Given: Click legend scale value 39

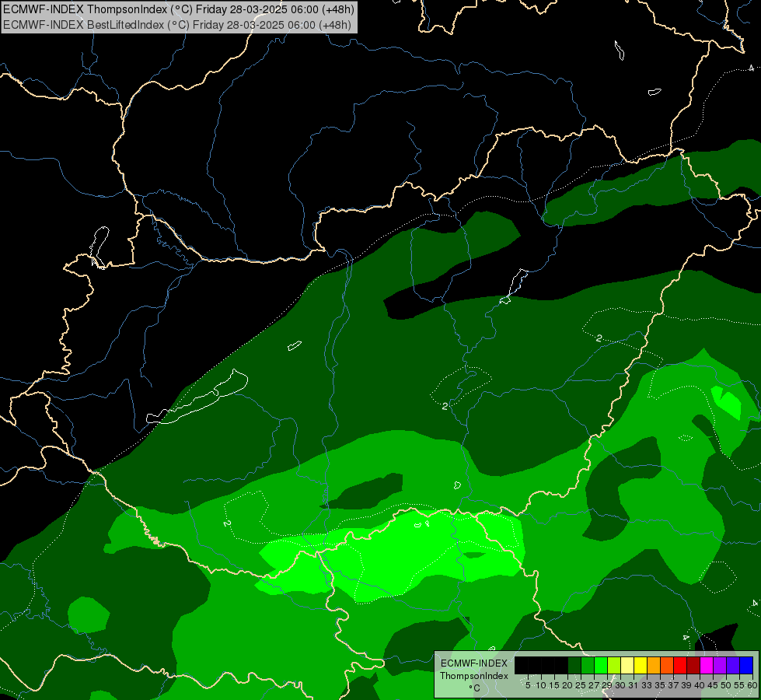Looking at the screenshot, I should tap(686, 685).
